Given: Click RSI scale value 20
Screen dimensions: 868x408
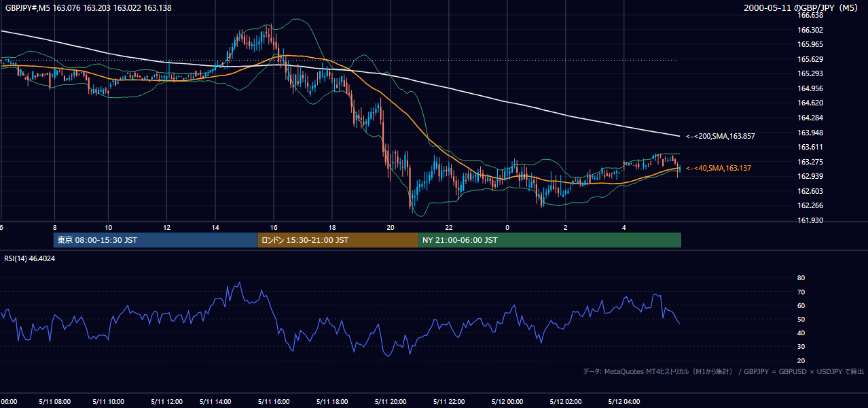Looking at the screenshot, I should (801, 360).
